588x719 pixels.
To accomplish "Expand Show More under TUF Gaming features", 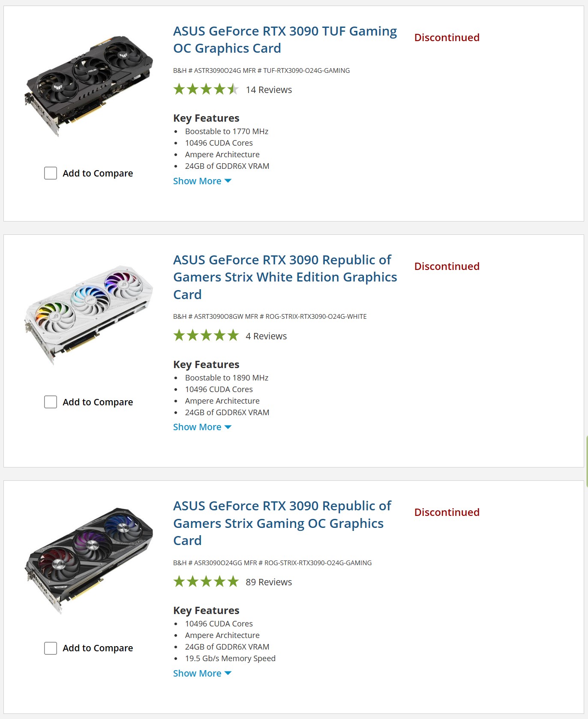I will (202, 181).
